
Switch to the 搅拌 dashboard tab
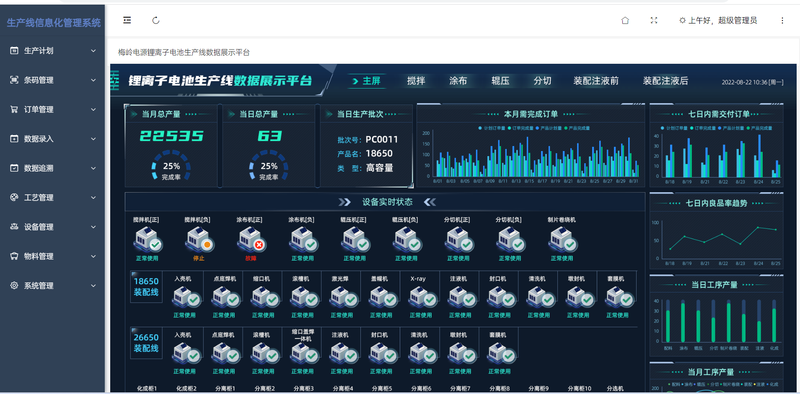[x=416, y=81]
